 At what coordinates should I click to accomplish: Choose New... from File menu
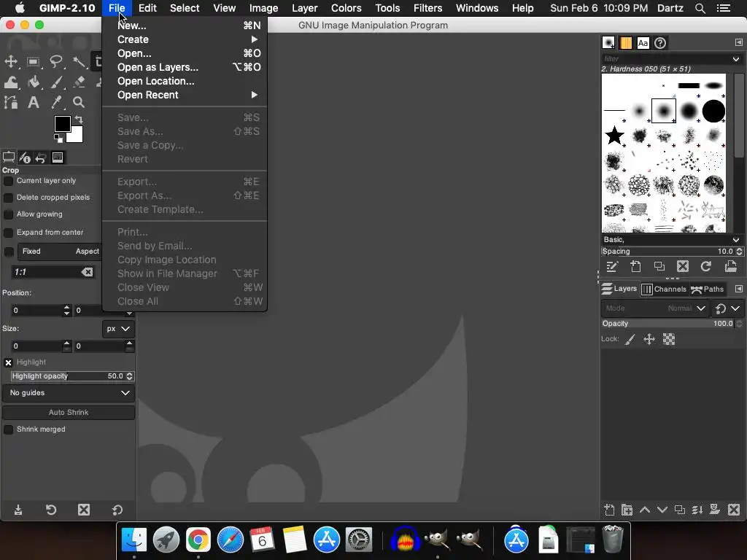(185, 26)
